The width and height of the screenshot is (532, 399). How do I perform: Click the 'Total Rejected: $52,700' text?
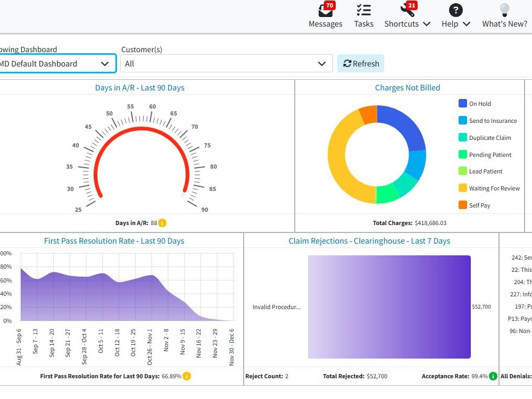coord(355,376)
